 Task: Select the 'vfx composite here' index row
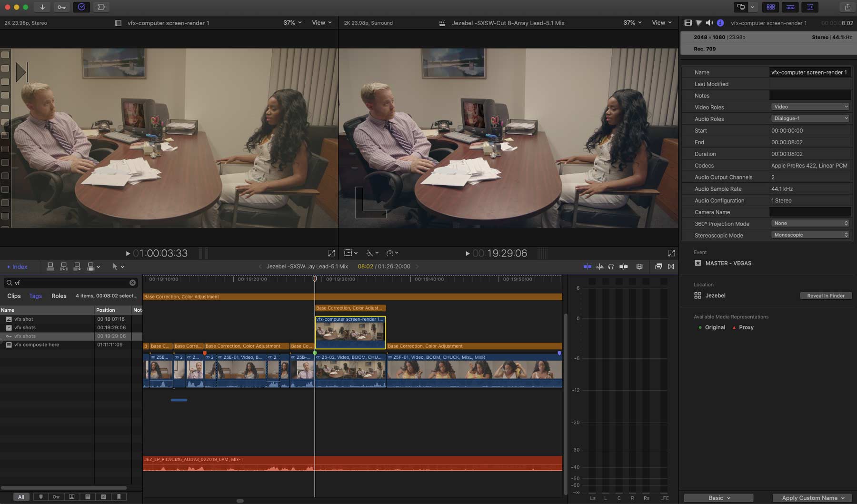click(x=70, y=345)
